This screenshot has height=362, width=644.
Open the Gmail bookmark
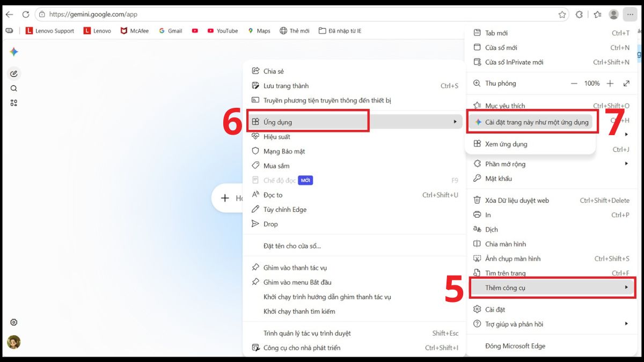pyautogui.click(x=170, y=31)
